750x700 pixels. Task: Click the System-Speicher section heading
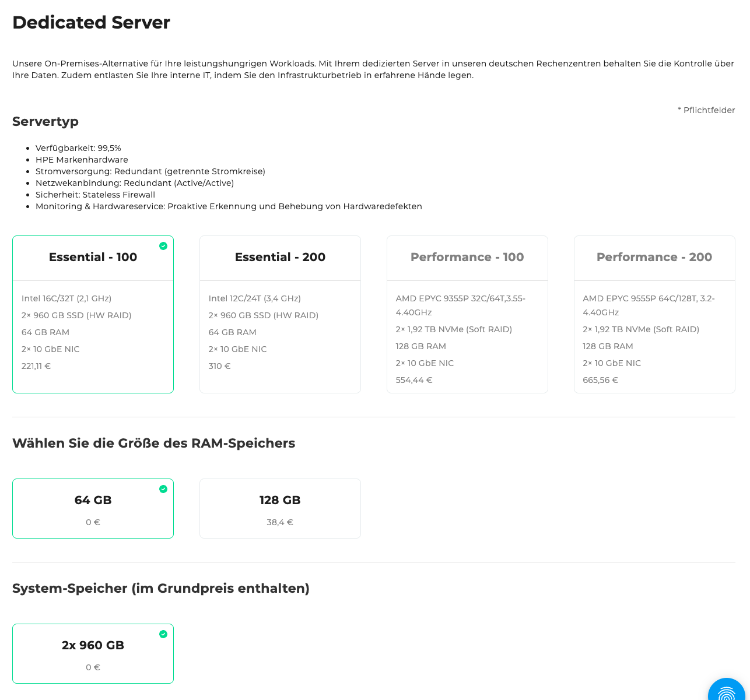[x=161, y=589]
